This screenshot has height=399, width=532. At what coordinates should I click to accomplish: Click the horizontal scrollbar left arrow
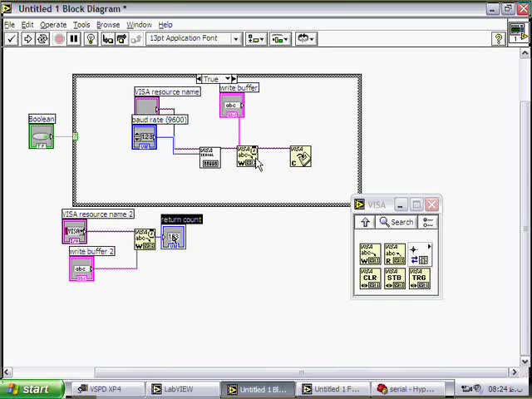(x=7, y=372)
